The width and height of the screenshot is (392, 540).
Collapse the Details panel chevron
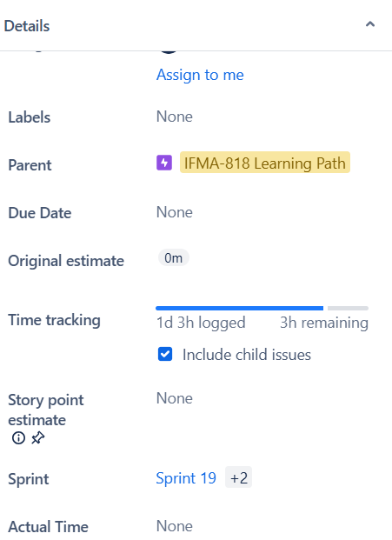370,24
